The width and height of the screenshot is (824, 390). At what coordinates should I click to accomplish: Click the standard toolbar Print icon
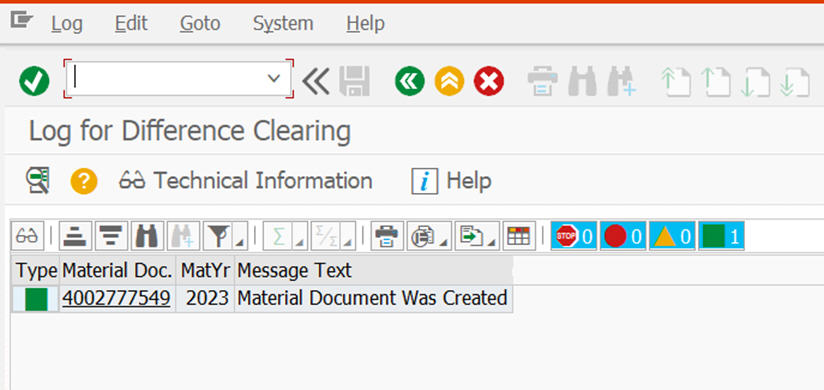point(542,81)
